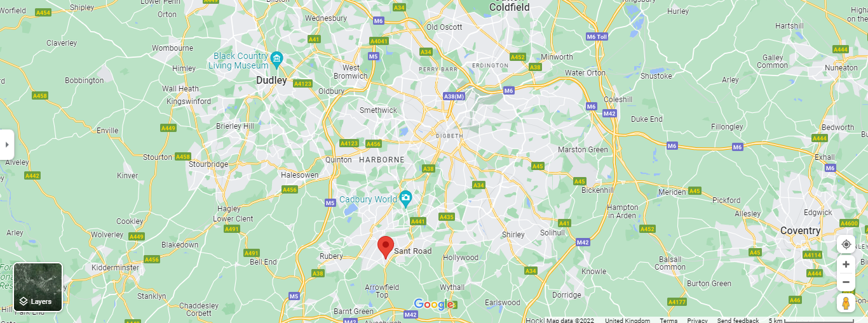Select the Black Country Living Museum icon
The width and height of the screenshot is (868, 323).
click(276, 61)
